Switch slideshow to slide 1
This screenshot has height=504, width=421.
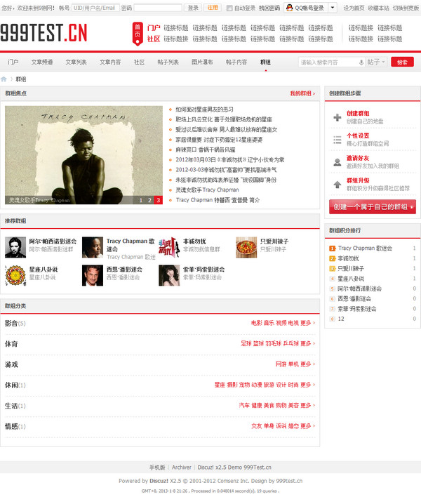tap(141, 200)
